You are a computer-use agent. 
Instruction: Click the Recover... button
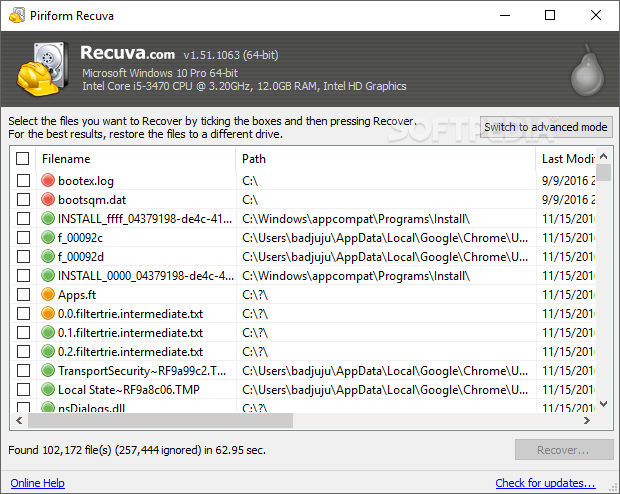563,450
